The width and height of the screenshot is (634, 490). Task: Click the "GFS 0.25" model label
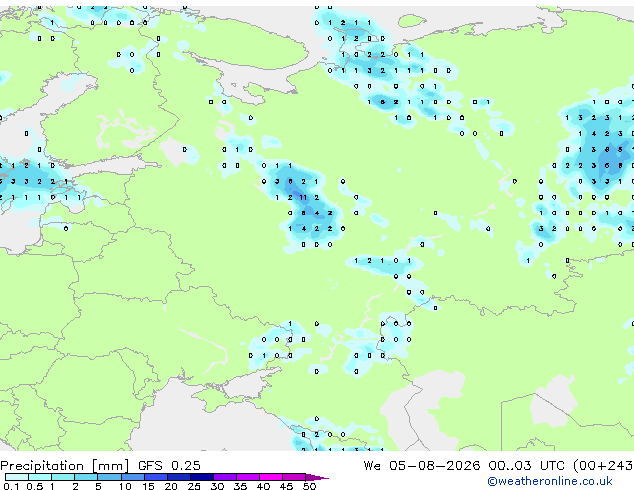[169, 465]
